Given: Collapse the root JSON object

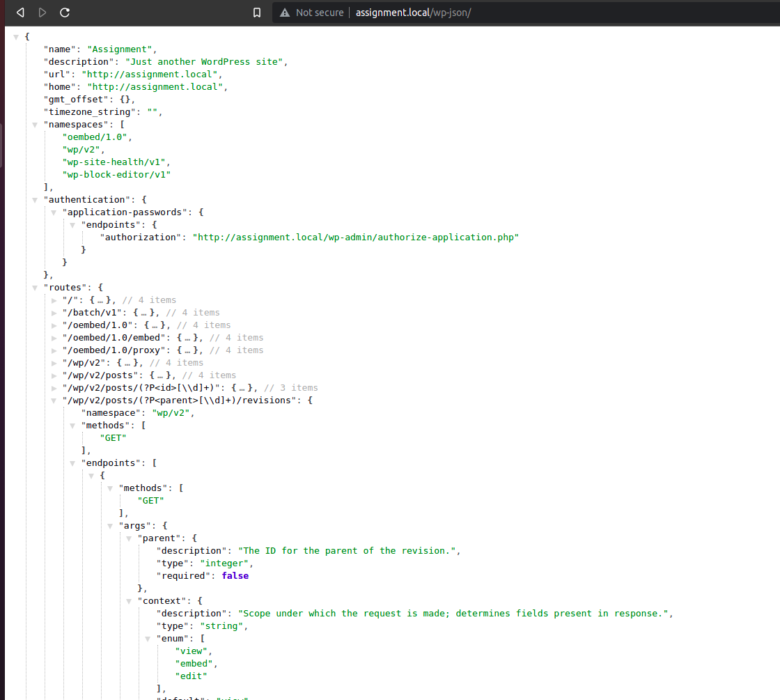Looking at the screenshot, I should click(16, 36).
